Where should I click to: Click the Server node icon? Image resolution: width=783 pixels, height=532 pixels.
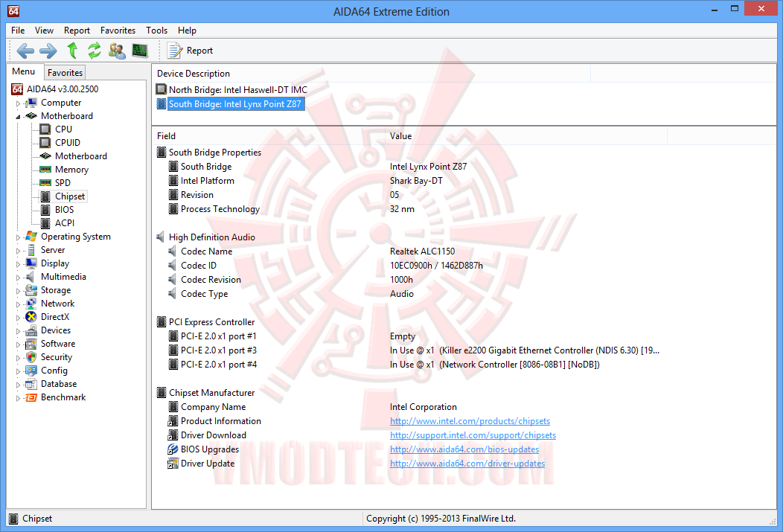pyautogui.click(x=31, y=250)
